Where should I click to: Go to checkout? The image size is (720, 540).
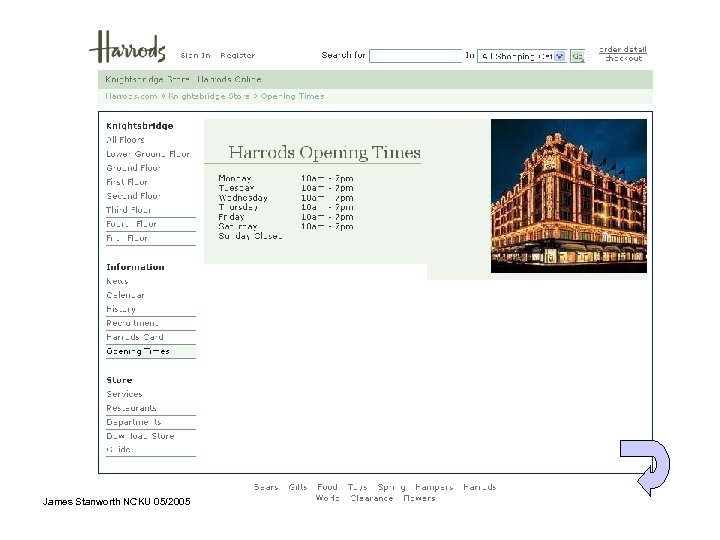point(623,58)
